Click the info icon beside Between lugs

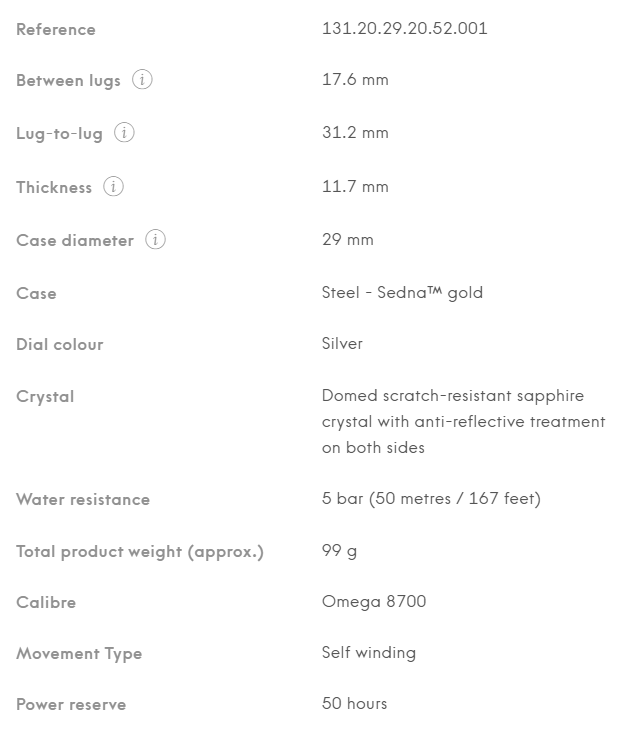coord(142,80)
